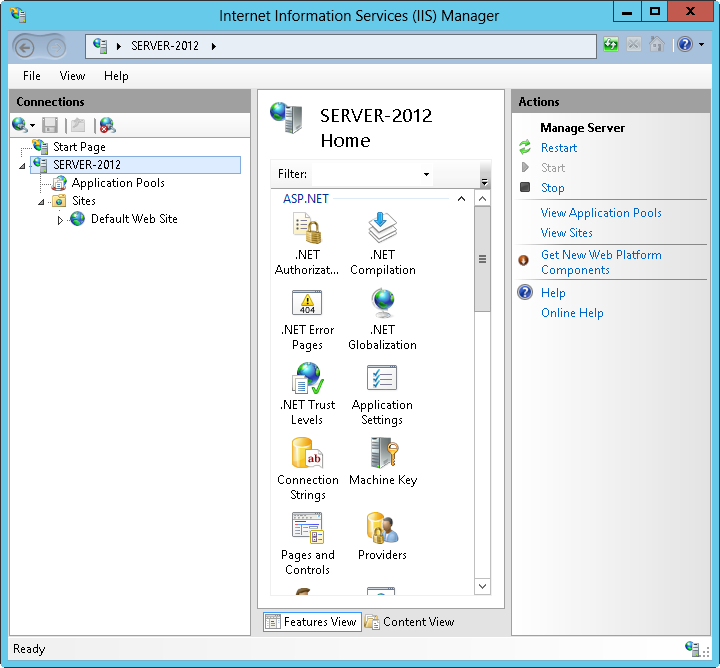Image resolution: width=720 pixels, height=668 pixels.
Task: Select the Sites folder tree item
Action: pos(84,201)
